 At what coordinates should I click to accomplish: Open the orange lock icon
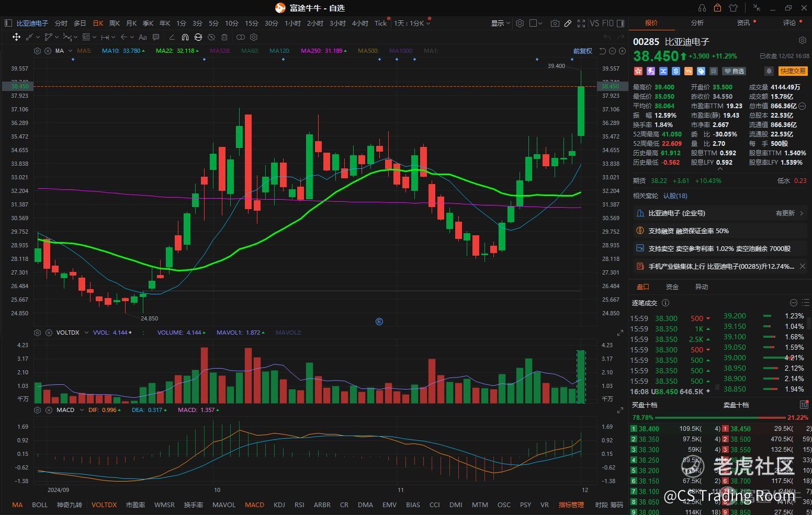point(717,8)
